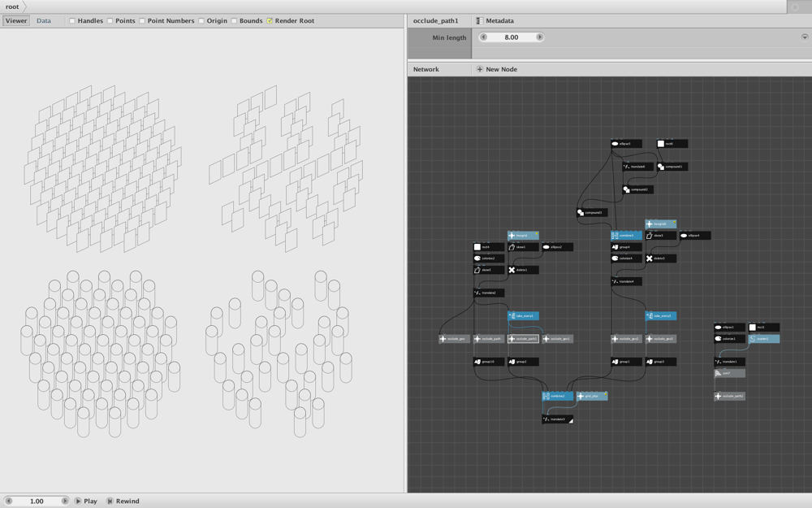Click the compound3 node icon
The height and width of the screenshot is (508, 812).
[581, 212]
